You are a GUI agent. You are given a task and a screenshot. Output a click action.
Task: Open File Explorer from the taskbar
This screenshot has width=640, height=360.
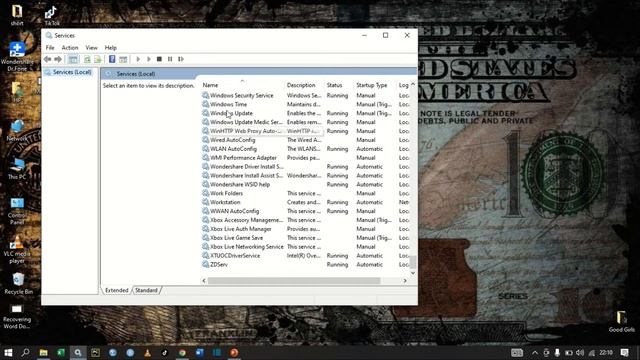click(44, 353)
